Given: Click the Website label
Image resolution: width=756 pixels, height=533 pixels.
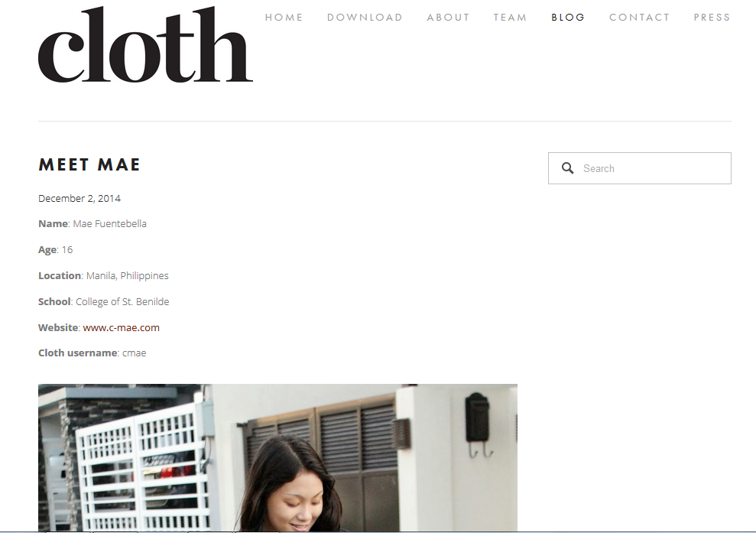Looking at the screenshot, I should click(x=58, y=327).
